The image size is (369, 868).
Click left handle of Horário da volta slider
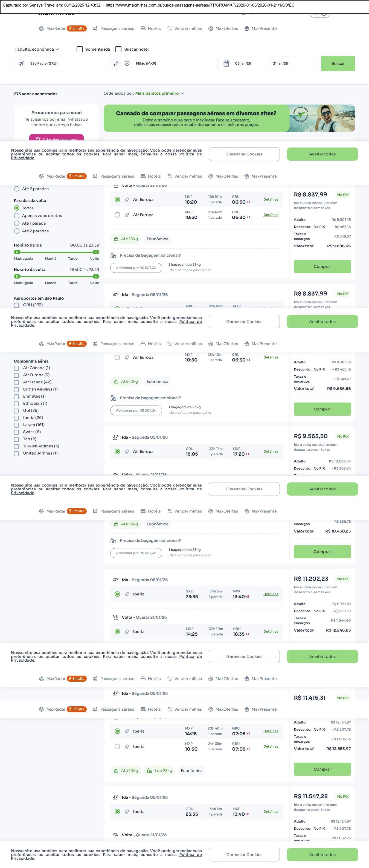tap(17, 276)
